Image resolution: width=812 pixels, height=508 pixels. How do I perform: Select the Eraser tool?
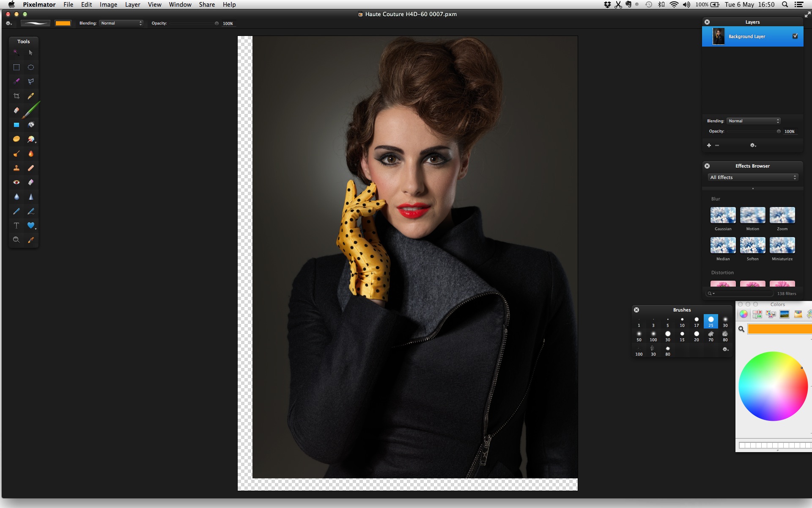pyautogui.click(x=16, y=110)
